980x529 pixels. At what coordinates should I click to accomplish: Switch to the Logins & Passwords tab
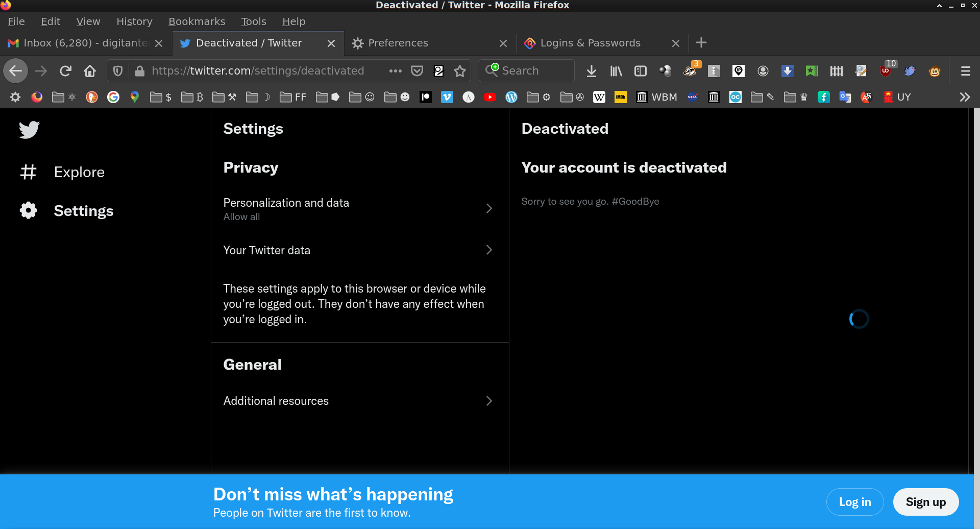[x=590, y=43]
